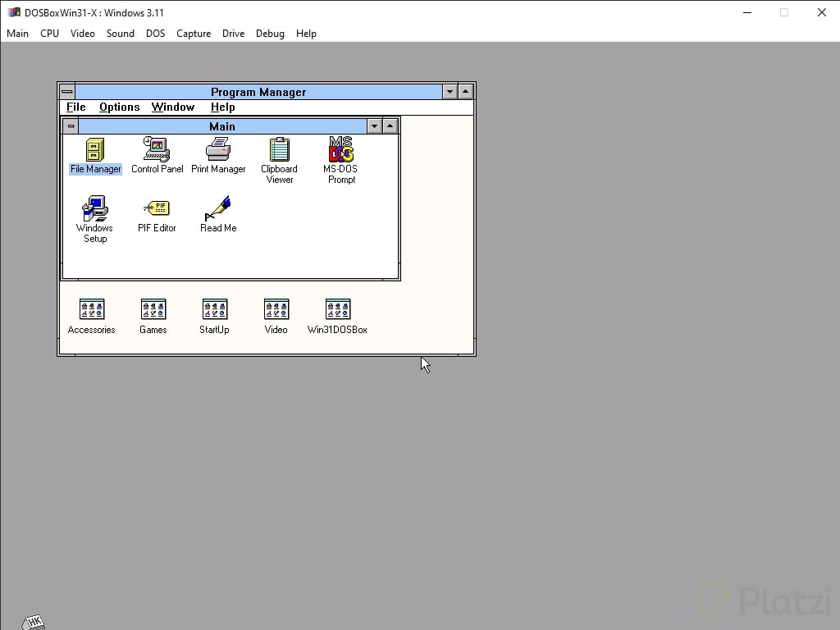Minimize the Main group window

(x=374, y=126)
